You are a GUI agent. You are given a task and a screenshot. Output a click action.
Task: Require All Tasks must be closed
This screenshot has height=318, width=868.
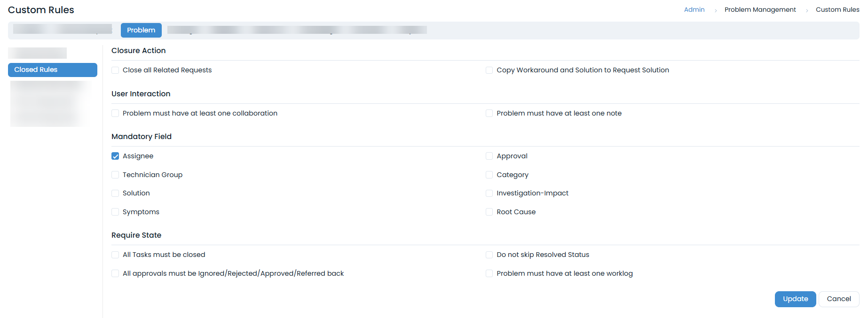coord(115,255)
